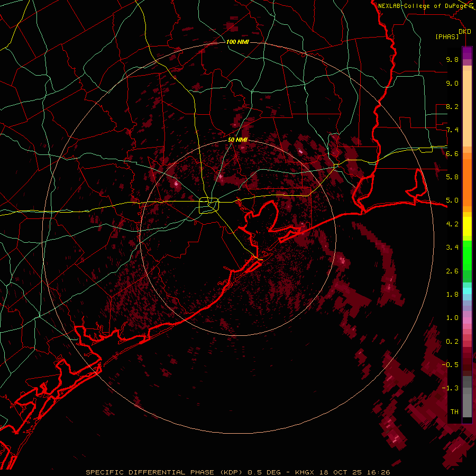Select the -0.5 value on the color scale
Viewport: 476px width, 476px height.
(x=450, y=365)
